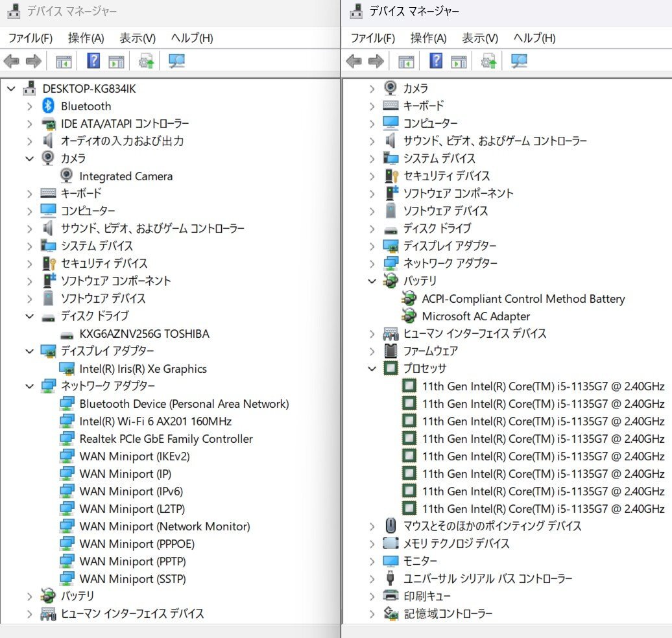Open 操作(A) menu in left window
The image size is (672, 638).
pos(86,38)
